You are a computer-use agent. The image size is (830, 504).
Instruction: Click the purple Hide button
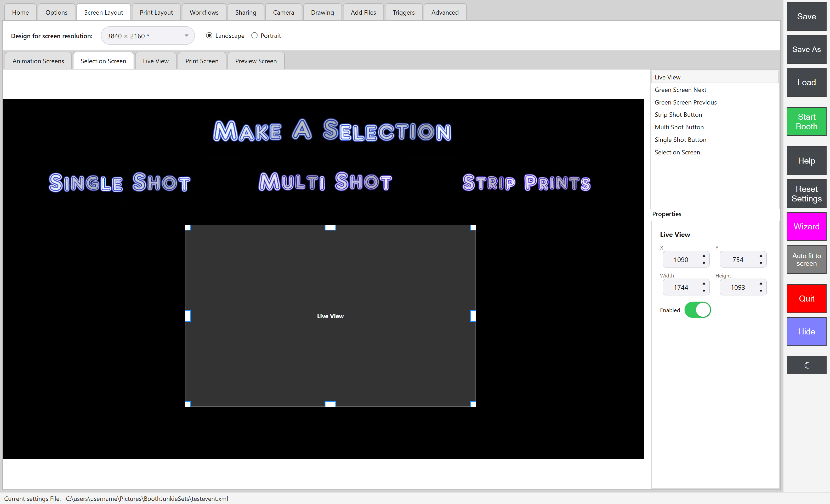coord(806,332)
